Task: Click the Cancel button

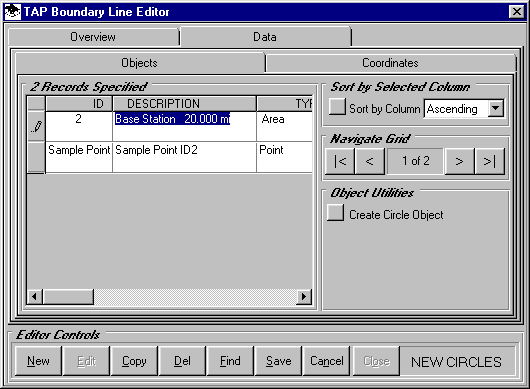Action: [x=327, y=361]
